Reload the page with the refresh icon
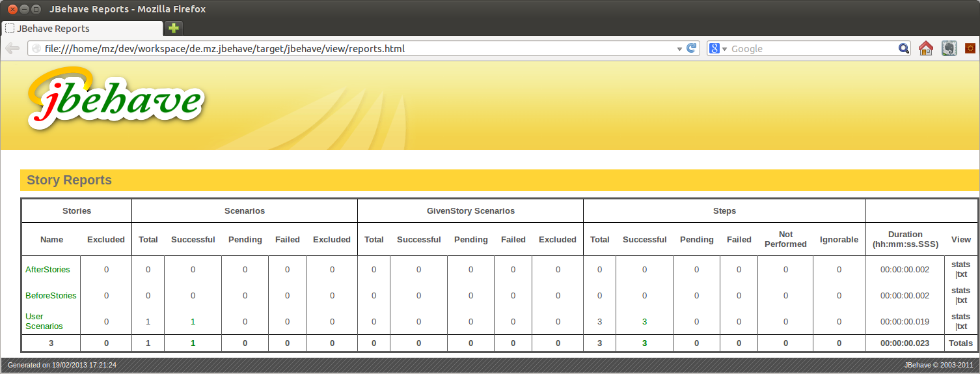 pyautogui.click(x=692, y=48)
